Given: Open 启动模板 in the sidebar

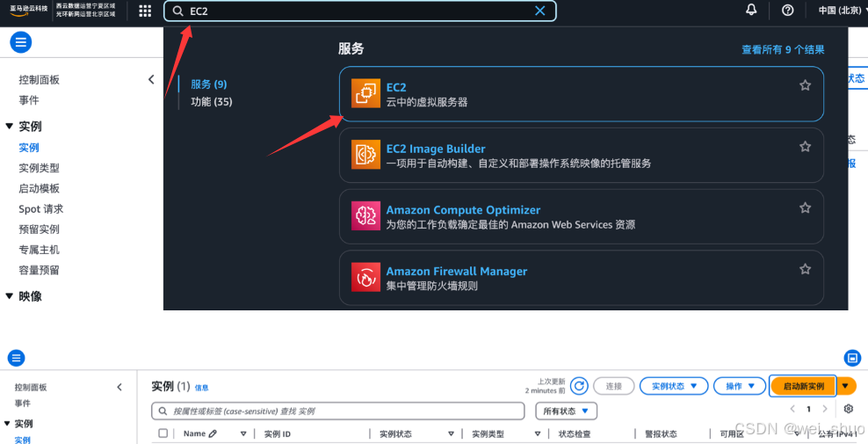Looking at the screenshot, I should point(39,188).
